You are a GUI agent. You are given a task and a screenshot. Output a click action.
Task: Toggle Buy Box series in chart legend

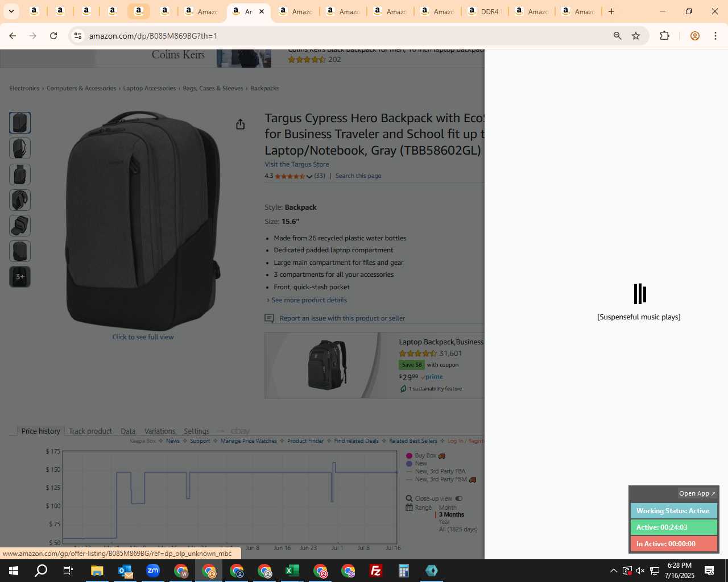pos(425,455)
